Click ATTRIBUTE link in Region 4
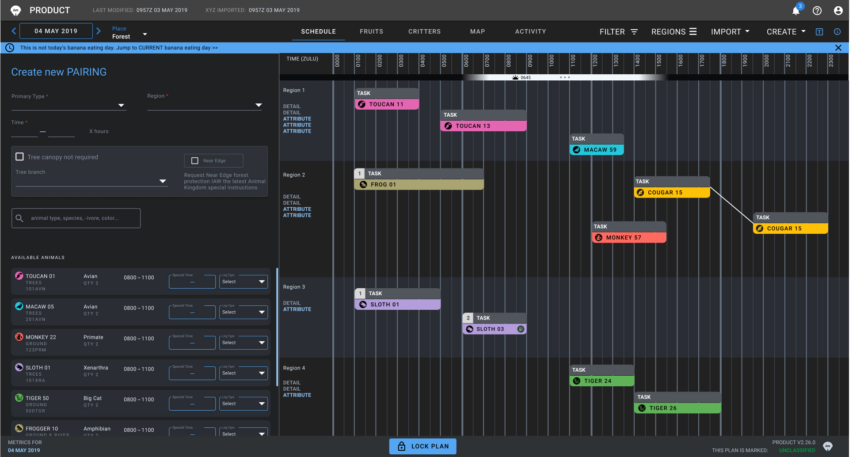 [x=297, y=395]
